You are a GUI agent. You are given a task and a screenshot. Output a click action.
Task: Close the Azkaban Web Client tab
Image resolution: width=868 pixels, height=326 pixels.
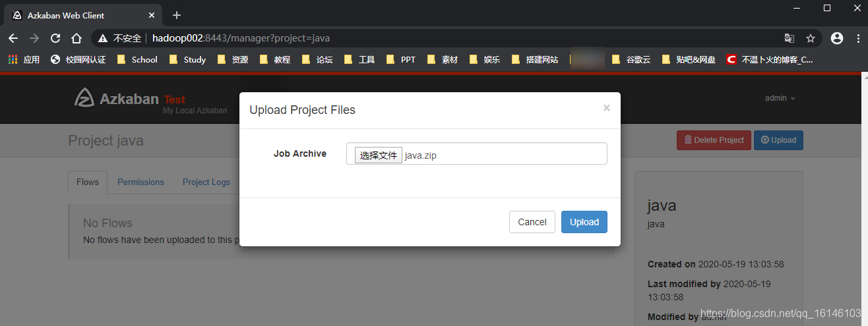tap(152, 15)
